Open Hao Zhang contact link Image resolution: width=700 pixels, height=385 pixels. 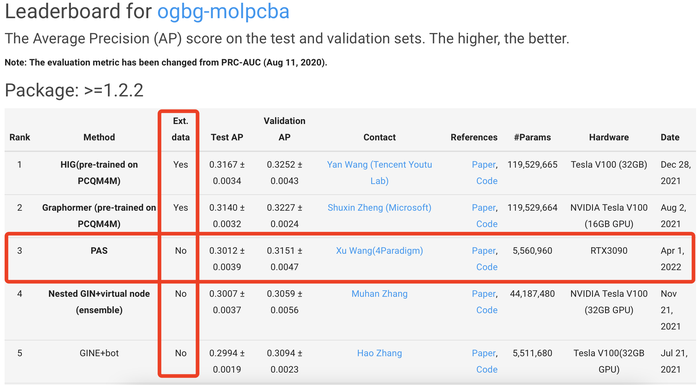pos(379,353)
